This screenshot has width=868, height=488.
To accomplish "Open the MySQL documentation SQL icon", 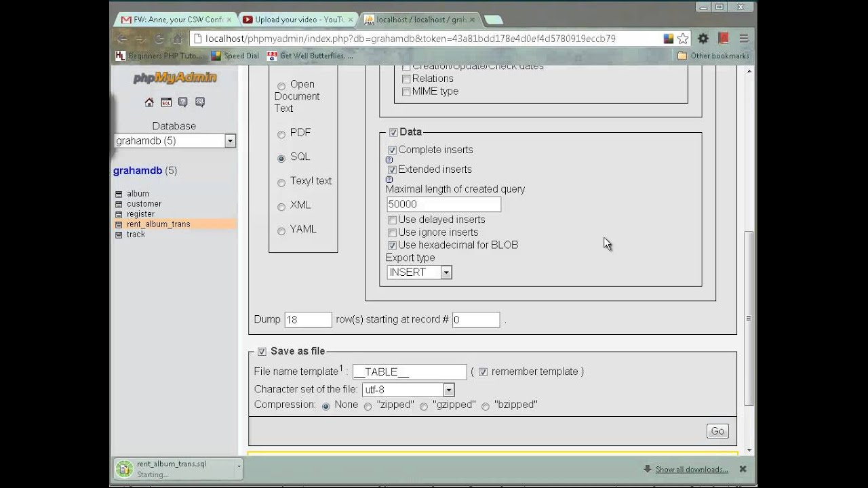I will [x=200, y=102].
